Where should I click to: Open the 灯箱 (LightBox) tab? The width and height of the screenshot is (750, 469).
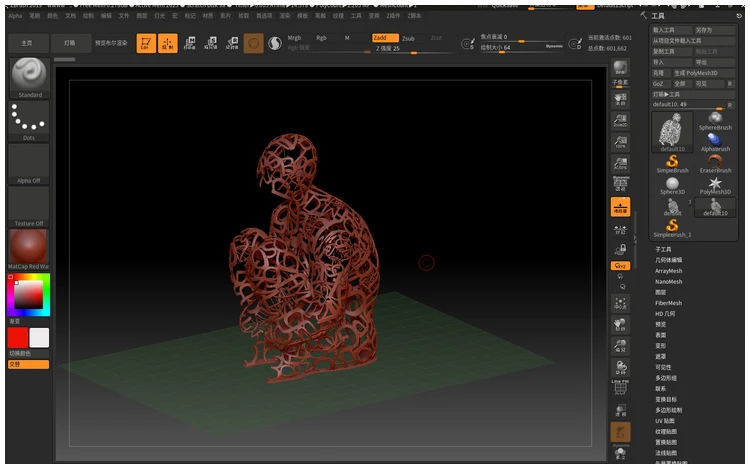coord(69,43)
